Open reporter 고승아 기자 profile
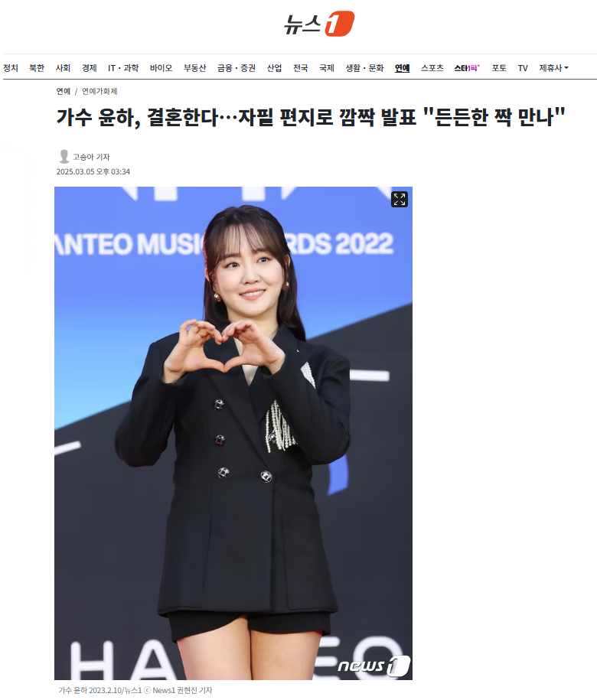 coord(91,157)
